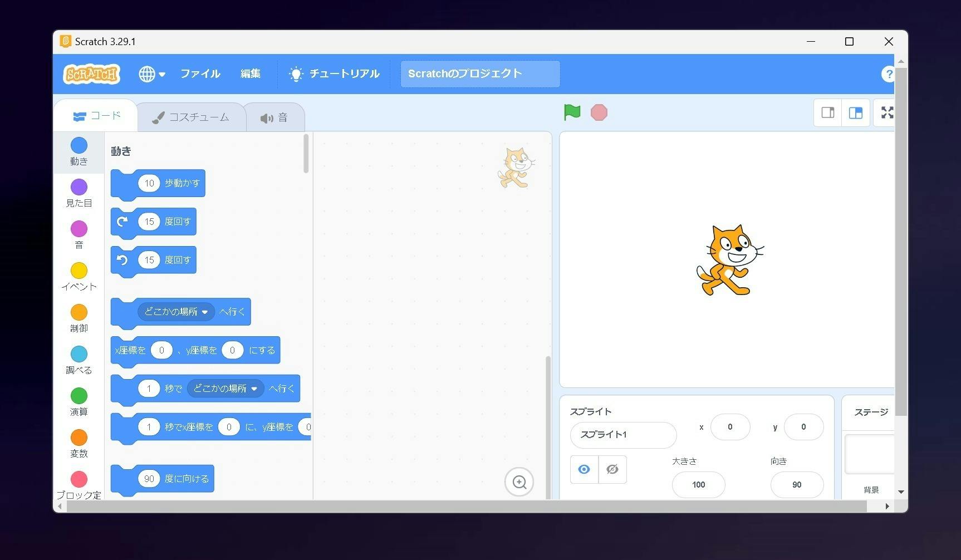Hide the sprite with crossed-eye icon
This screenshot has width=961, height=560.
[x=612, y=469]
